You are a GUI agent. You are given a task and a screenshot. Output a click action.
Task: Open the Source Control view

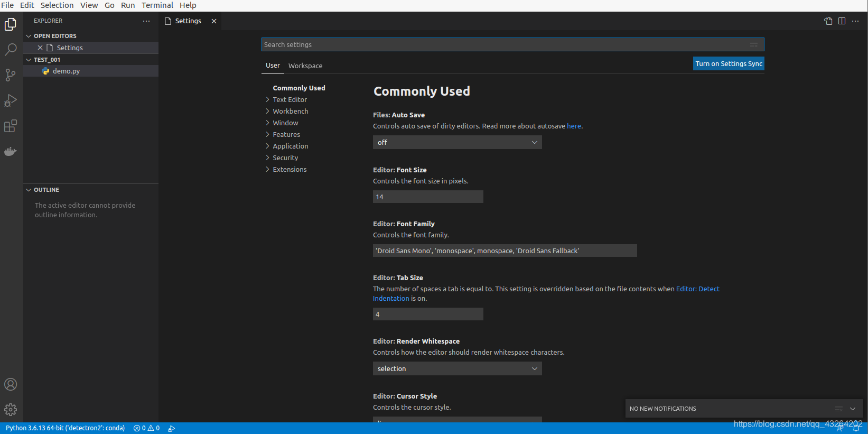pos(11,75)
